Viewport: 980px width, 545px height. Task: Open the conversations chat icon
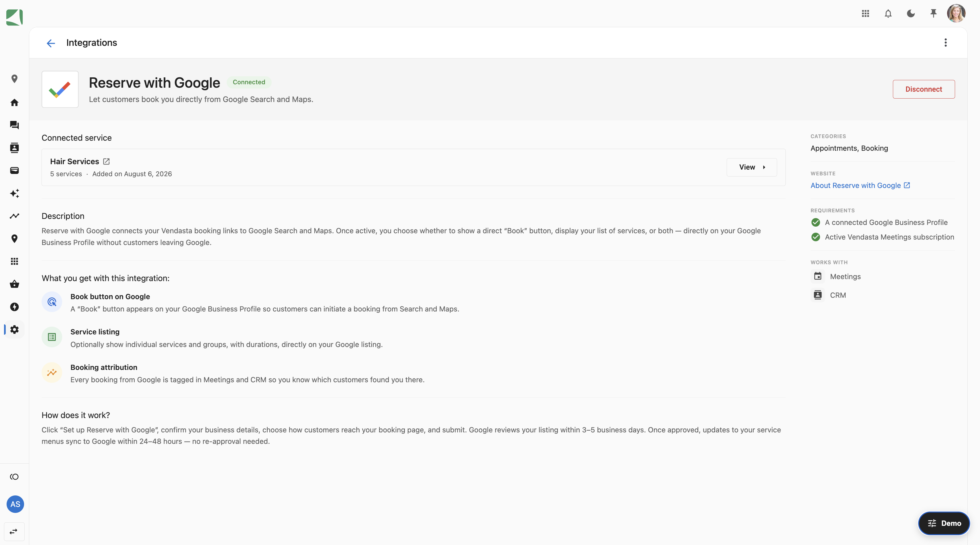click(14, 125)
